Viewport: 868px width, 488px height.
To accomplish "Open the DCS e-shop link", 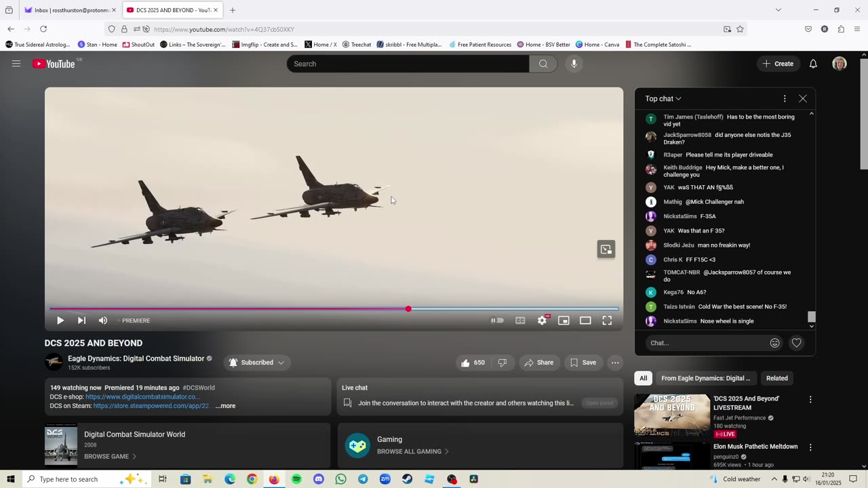I will [x=142, y=396].
